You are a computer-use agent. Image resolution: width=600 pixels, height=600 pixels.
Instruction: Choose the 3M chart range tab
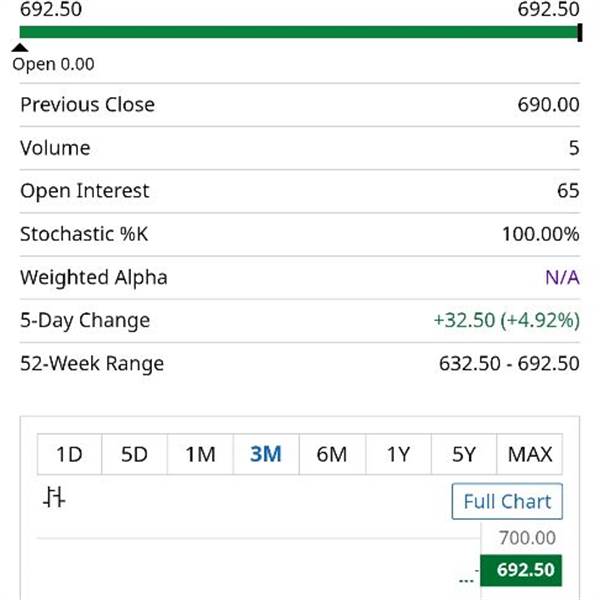coord(266,454)
